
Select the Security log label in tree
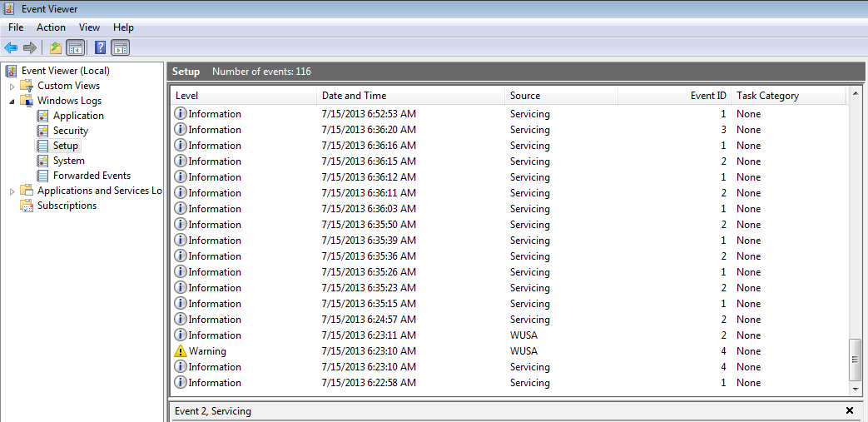pos(71,131)
